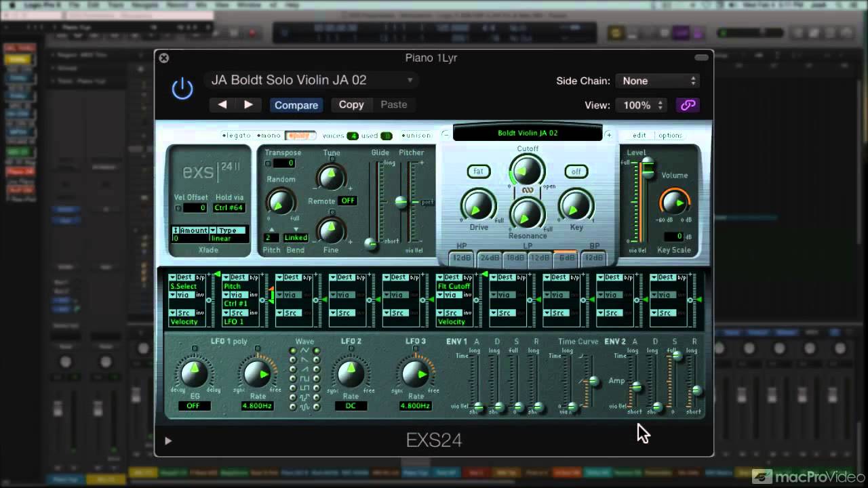Click the Compare button

pos(296,105)
